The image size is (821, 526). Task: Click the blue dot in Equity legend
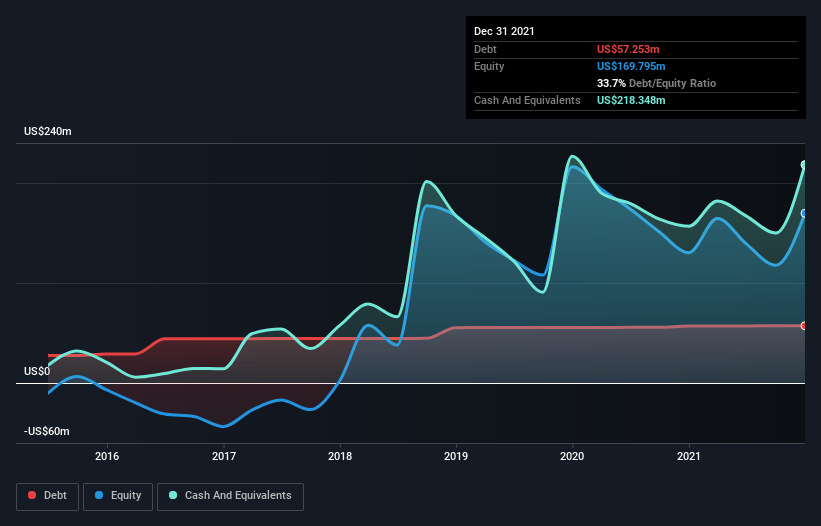(x=99, y=495)
